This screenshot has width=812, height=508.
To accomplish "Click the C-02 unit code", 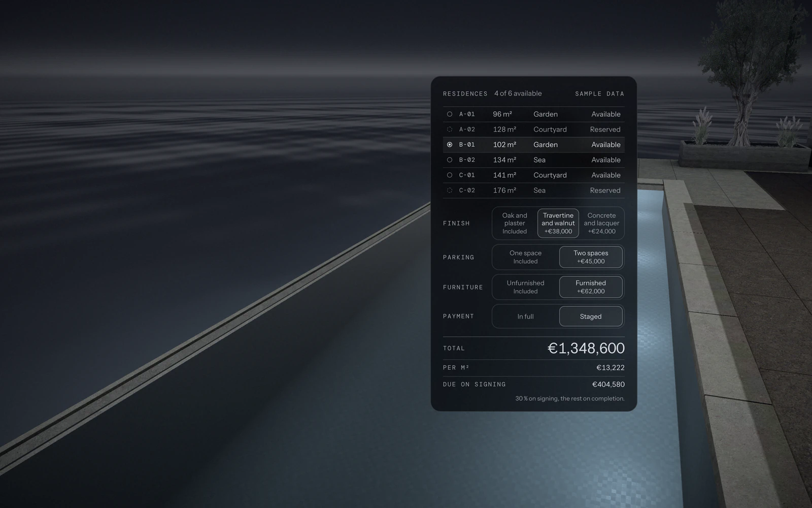I will [x=467, y=190].
